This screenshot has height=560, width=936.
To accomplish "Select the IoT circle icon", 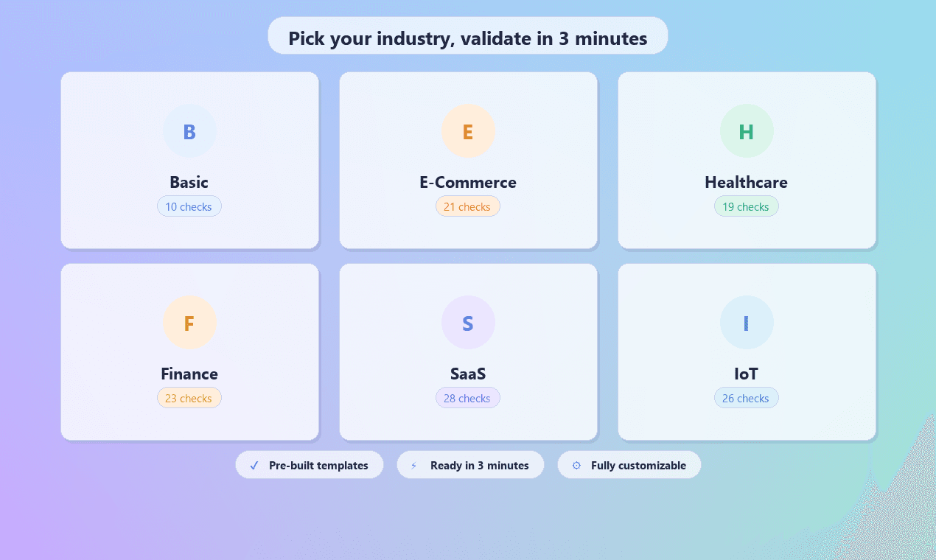I will click(747, 322).
